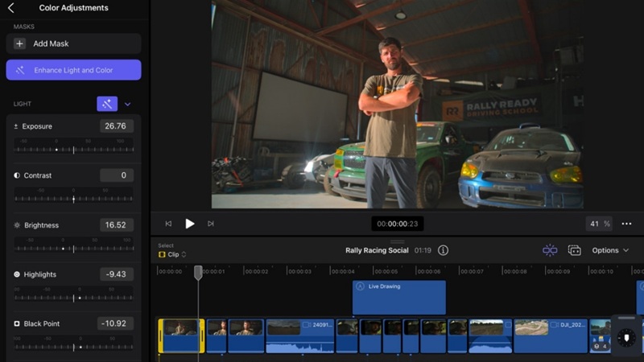
Task: Click the timeline clip view icon
Action: [x=574, y=250]
